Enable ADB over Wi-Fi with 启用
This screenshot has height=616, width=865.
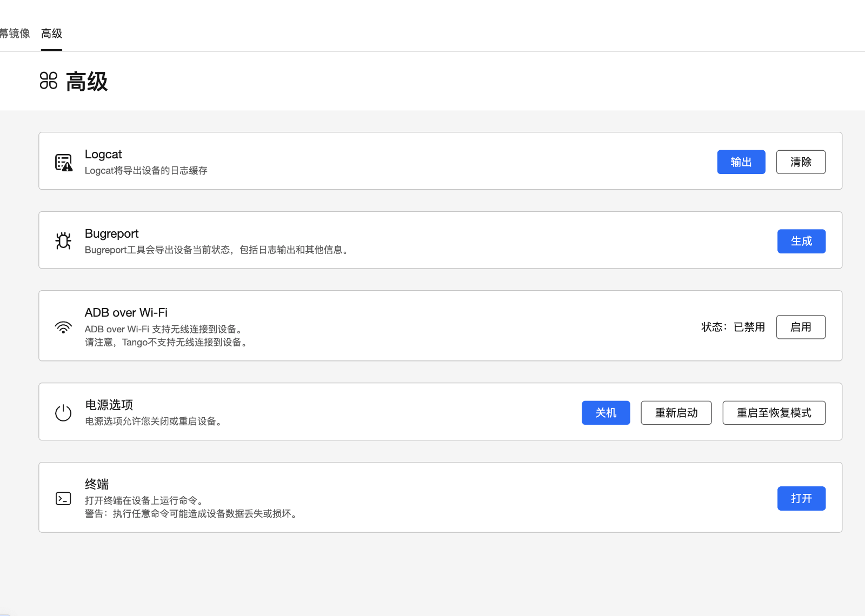(800, 327)
